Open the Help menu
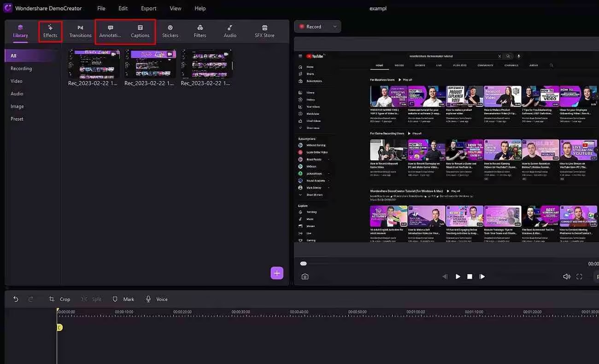 click(200, 8)
